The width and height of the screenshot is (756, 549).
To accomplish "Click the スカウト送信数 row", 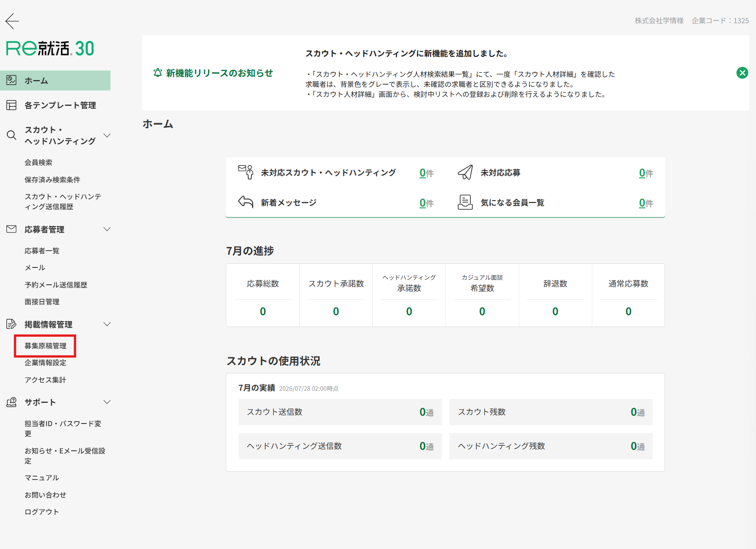I will click(x=340, y=412).
